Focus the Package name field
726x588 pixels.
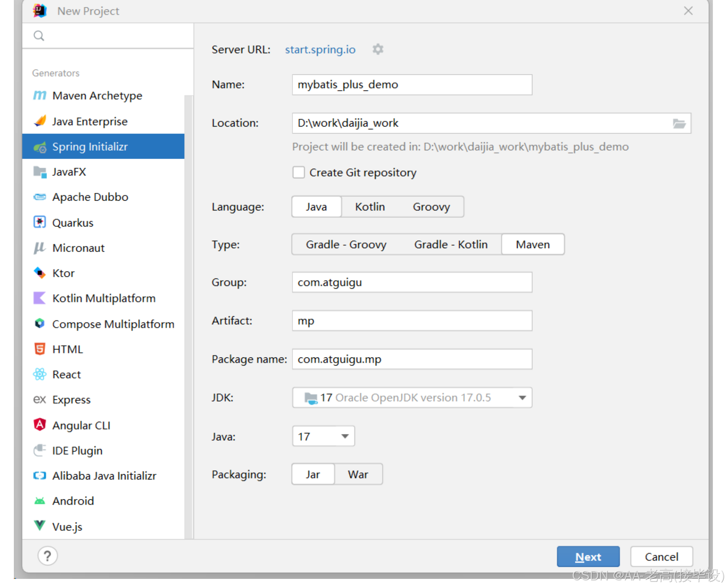[x=412, y=359]
